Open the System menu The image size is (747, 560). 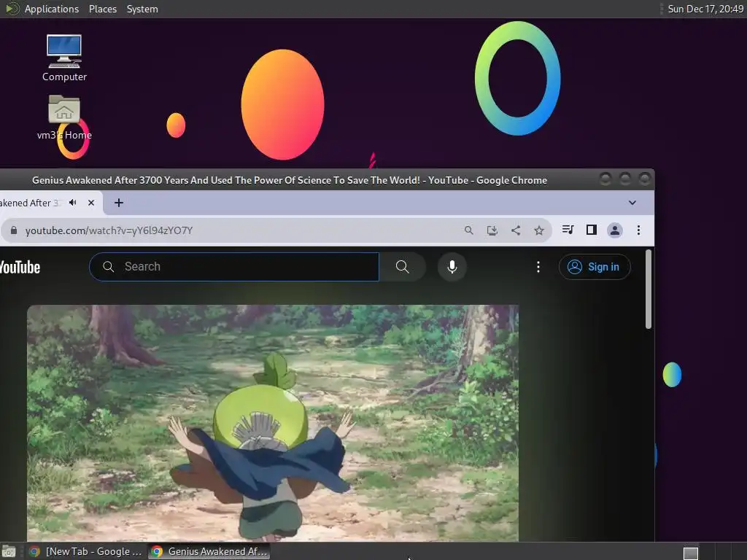coord(142,9)
